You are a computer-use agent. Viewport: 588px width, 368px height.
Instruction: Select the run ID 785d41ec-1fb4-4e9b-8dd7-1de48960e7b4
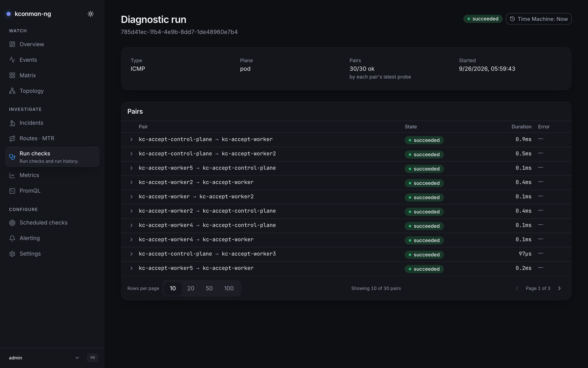[179, 32]
